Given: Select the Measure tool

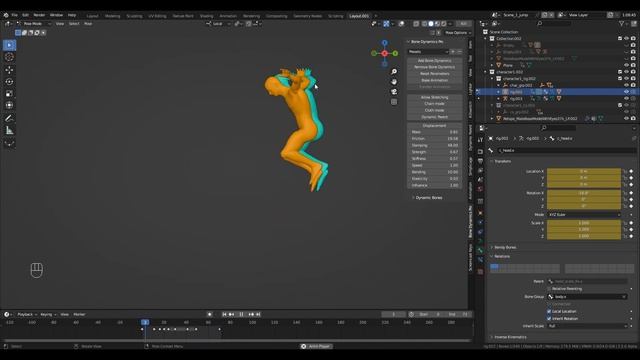Looking at the screenshot, I should pyautogui.click(x=9, y=131).
